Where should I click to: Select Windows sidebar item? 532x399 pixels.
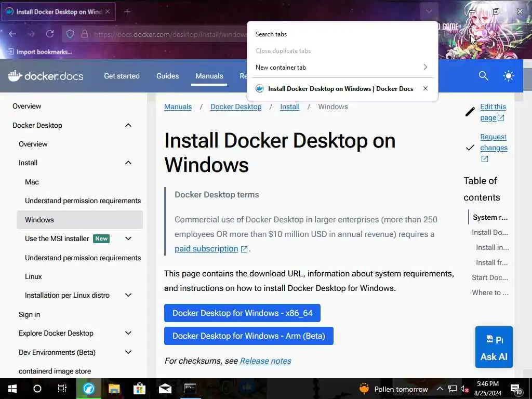coord(79,220)
